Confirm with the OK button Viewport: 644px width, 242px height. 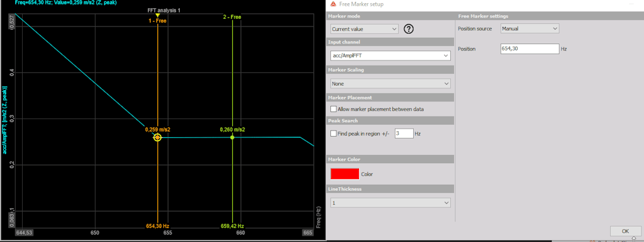pyautogui.click(x=625, y=231)
